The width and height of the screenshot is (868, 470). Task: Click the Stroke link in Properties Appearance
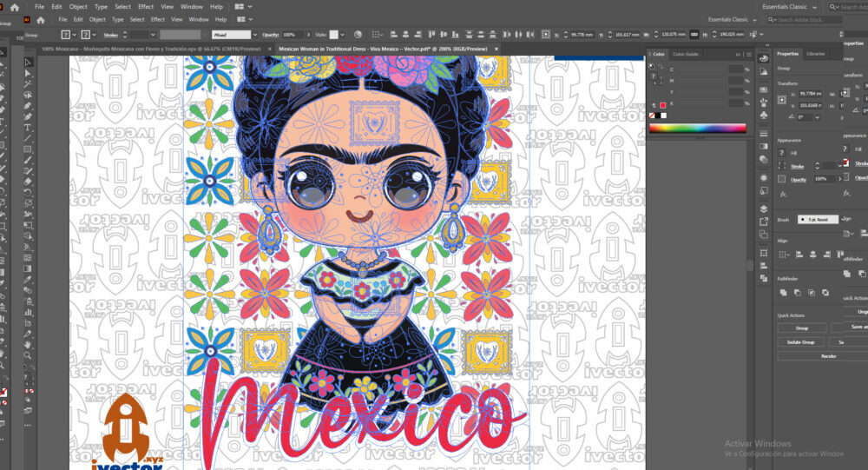[797, 166]
